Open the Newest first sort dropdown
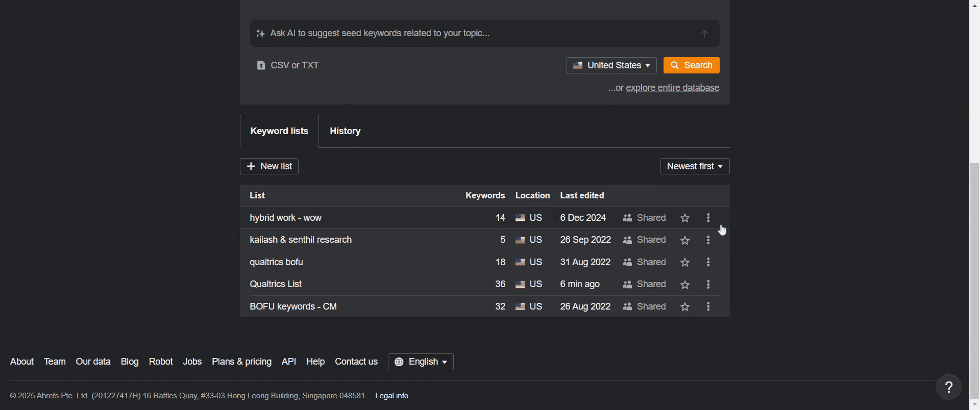 pos(695,167)
